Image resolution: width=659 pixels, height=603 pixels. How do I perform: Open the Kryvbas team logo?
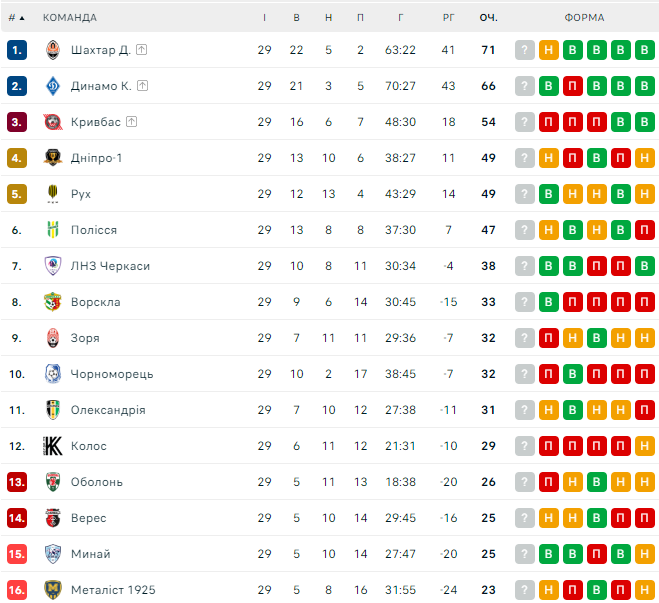53,122
